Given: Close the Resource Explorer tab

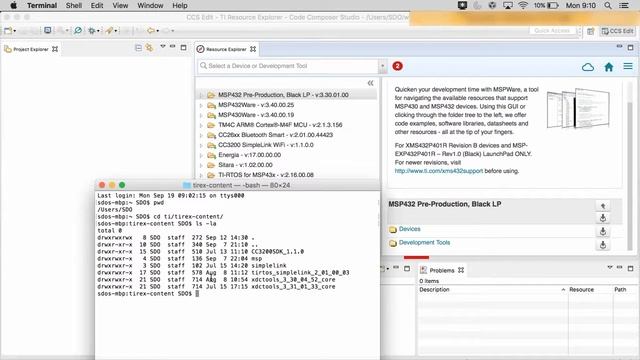Looking at the screenshot, I should (x=253, y=49).
